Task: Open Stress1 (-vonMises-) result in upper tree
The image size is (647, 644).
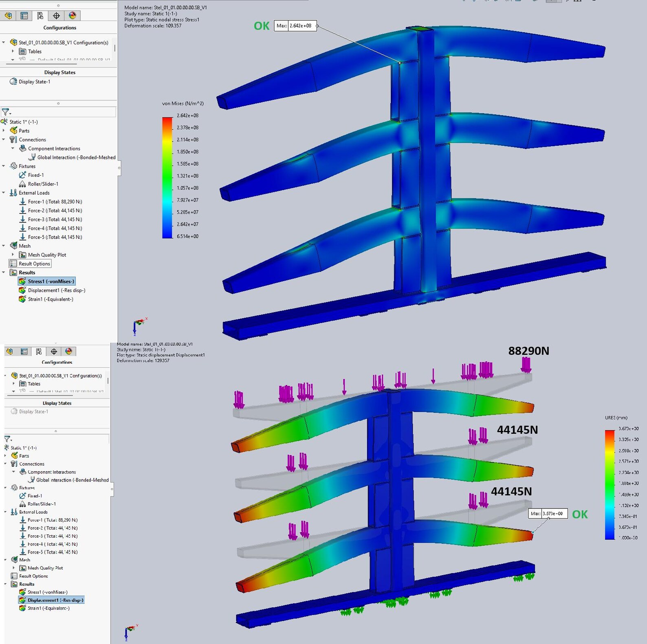Action: 47,281
